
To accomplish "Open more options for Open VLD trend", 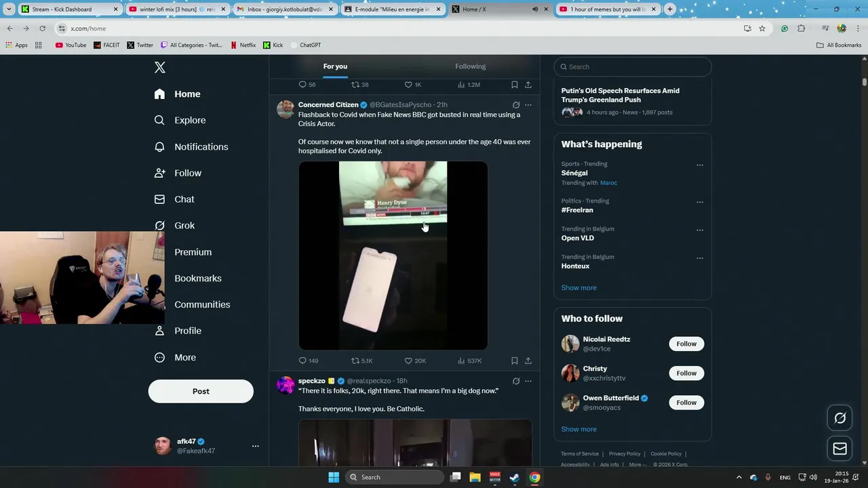I will 700,230.
